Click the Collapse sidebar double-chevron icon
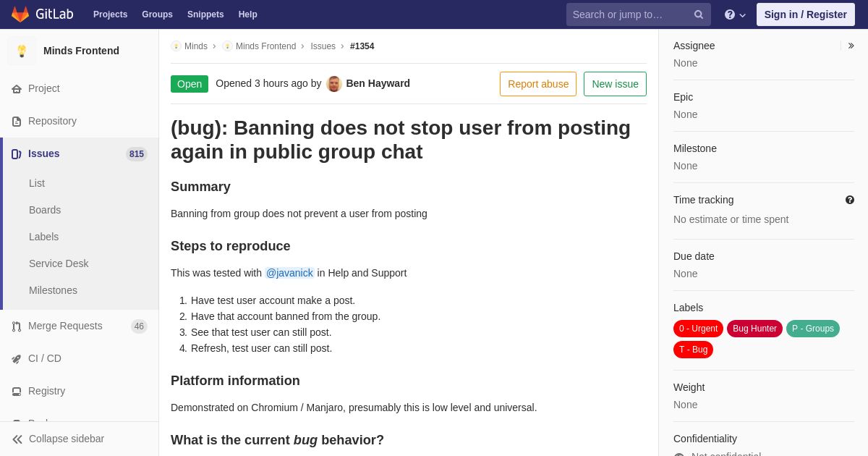Viewport: 868px width, 456px height. (x=17, y=439)
